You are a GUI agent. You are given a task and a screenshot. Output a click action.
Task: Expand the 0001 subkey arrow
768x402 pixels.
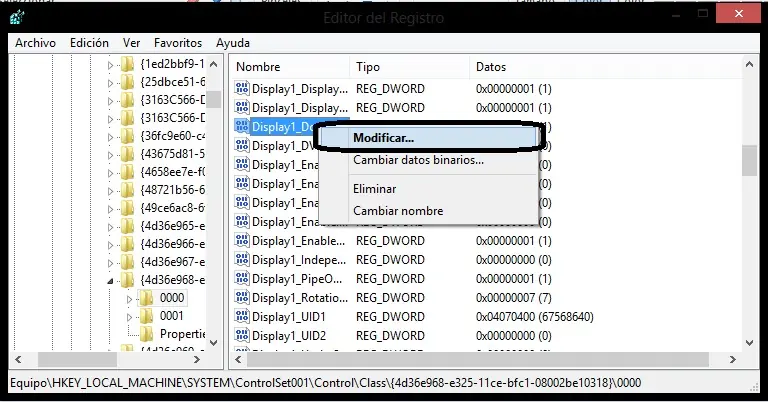click(129, 317)
